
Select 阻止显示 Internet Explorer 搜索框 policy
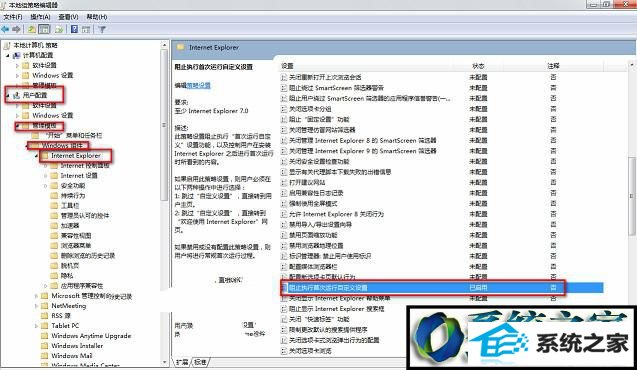(336, 309)
